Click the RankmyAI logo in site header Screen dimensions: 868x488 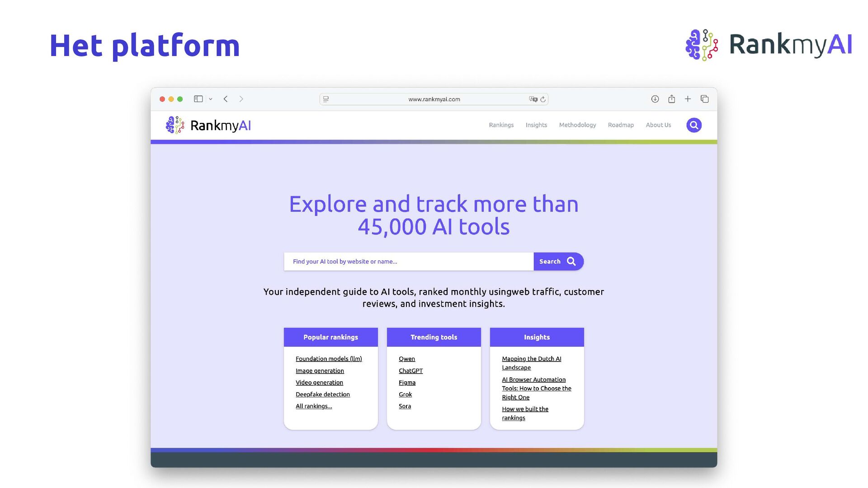point(208,125)
